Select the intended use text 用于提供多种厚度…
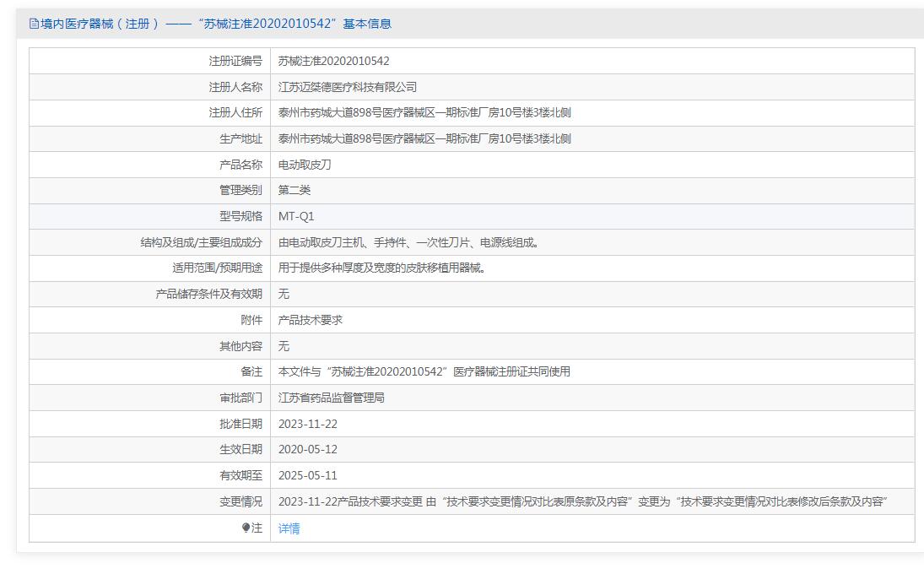The width and height of the screenshot is (924, 574). (x=382, y=268)
